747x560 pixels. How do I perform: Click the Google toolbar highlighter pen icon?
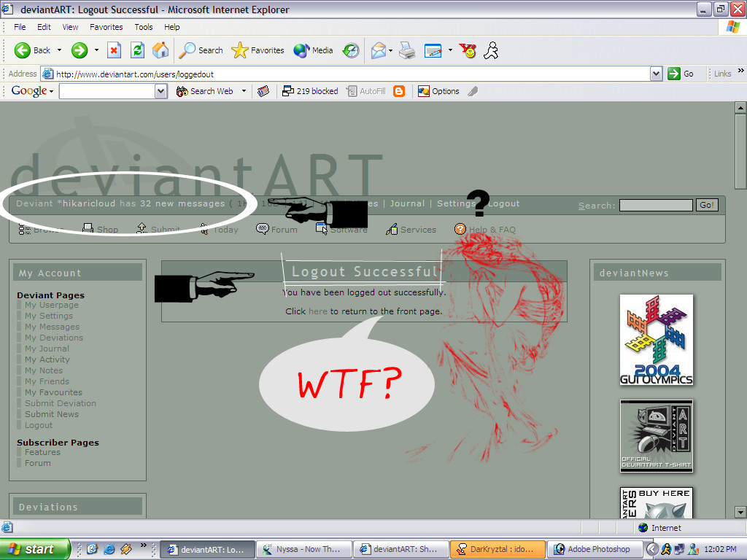(x=473, y=91)
